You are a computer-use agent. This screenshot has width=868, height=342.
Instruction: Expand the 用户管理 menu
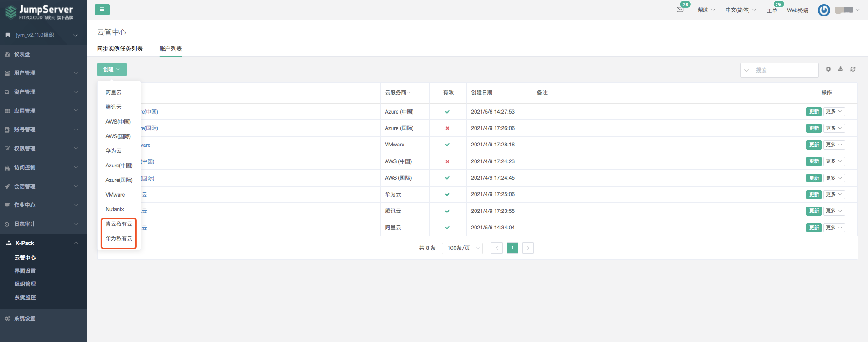(43, 73)
